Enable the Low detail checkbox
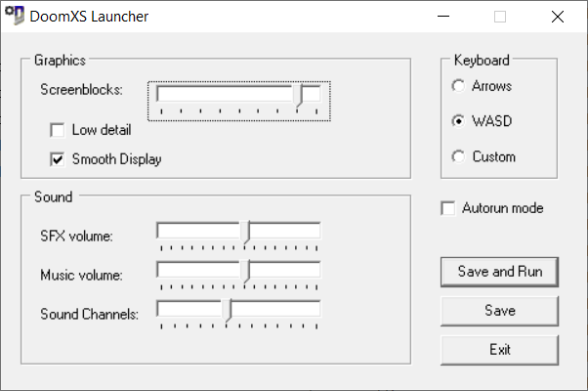 pos(57,130)
